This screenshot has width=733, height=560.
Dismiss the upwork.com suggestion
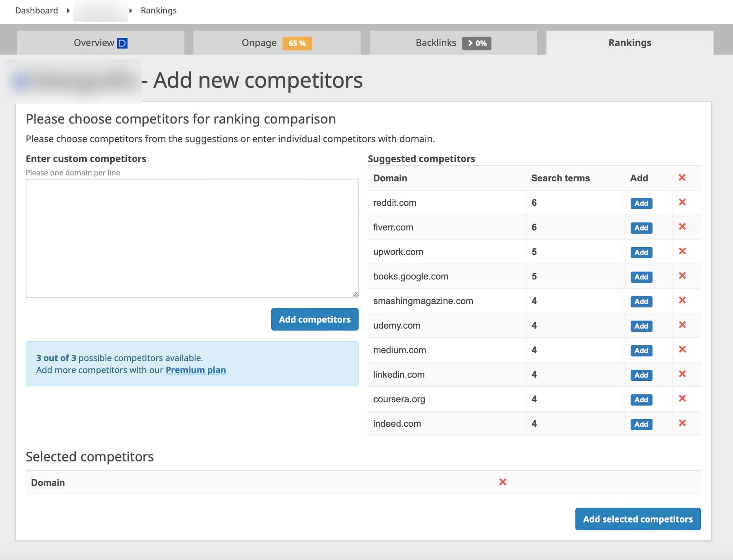pyautogui.click(x=683, y=252)
